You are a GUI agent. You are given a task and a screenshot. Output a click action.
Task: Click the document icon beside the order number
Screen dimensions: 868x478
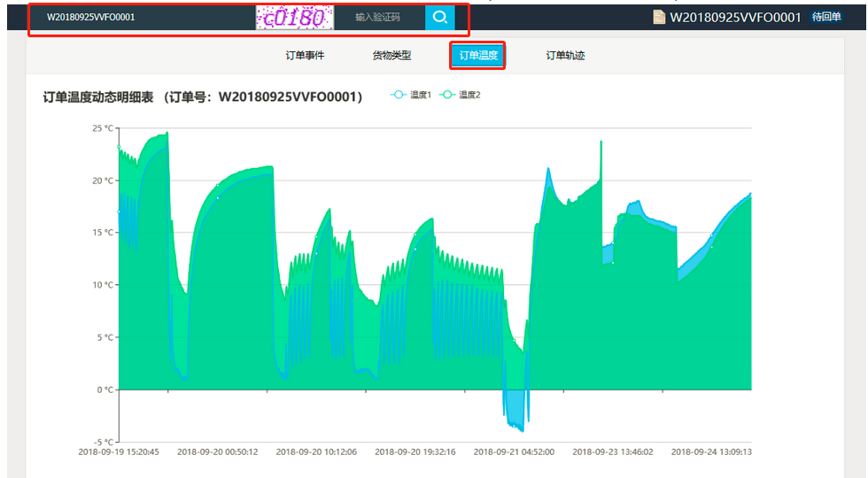(x=659, y=17)
